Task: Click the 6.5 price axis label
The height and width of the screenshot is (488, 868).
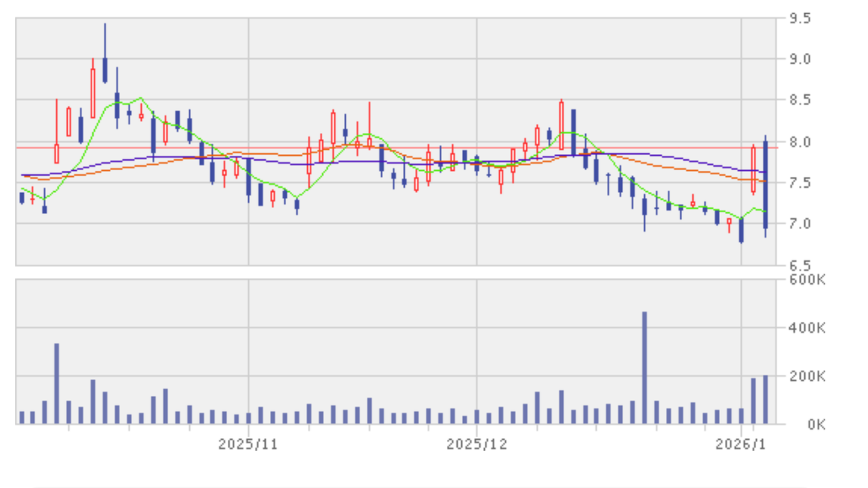Action: pos(800,265)
